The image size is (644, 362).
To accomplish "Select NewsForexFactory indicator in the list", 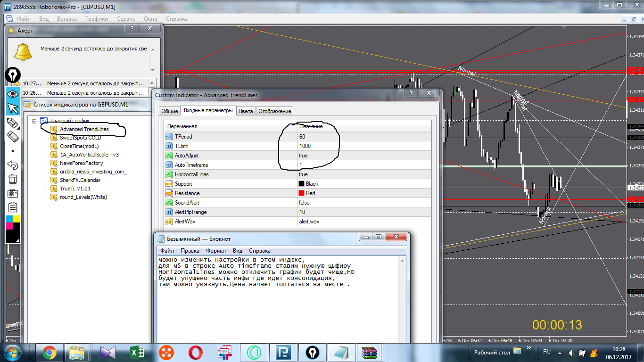I will (81, 163).
